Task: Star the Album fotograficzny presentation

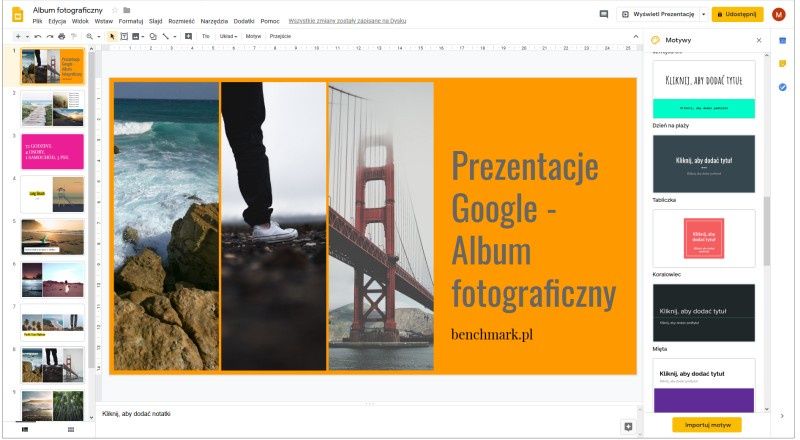Action: coord(114,10)
